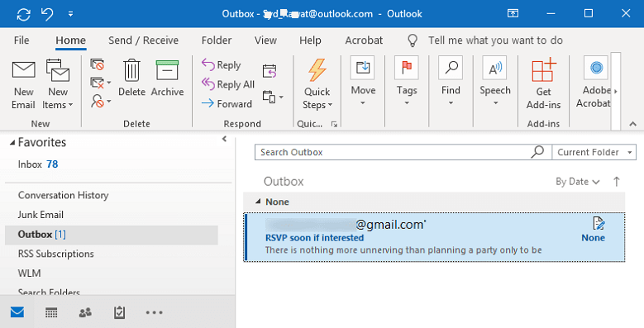Viewport: 644px width, 328px height.
Task: Open the Customize Quick Access Toolbar arrow
Action: click(x=70, y=14)
